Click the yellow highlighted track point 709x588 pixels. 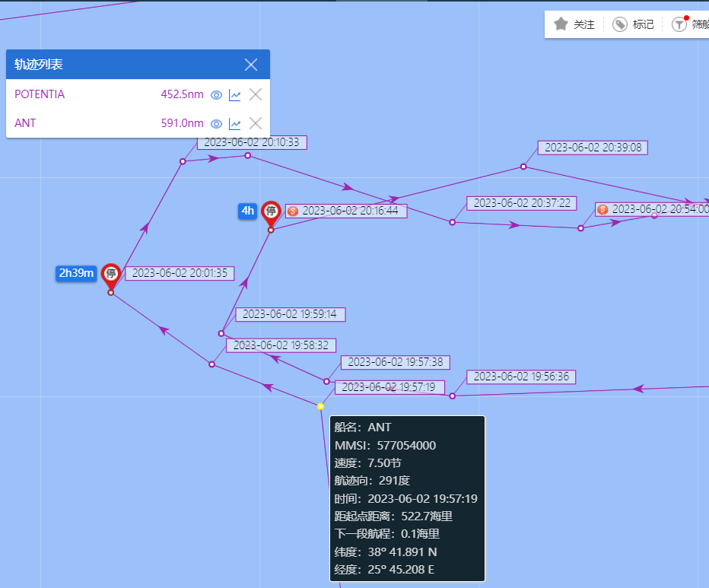(320, 406)
